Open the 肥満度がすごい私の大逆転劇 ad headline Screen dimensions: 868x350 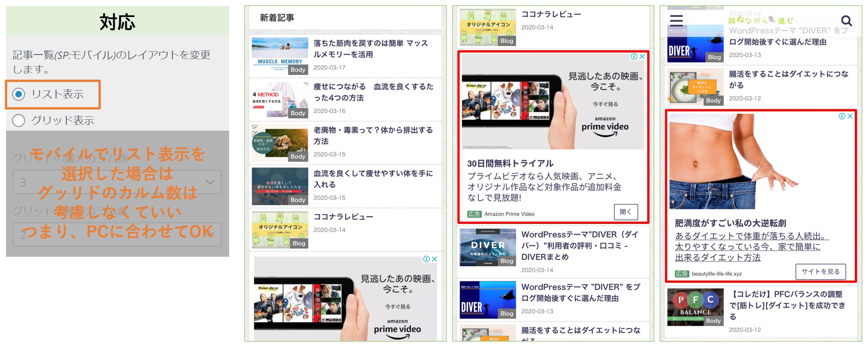pos(730,223)
